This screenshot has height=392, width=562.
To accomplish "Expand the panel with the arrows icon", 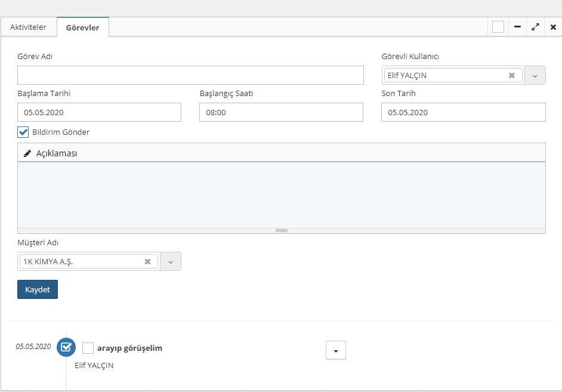I will (535, 27).
